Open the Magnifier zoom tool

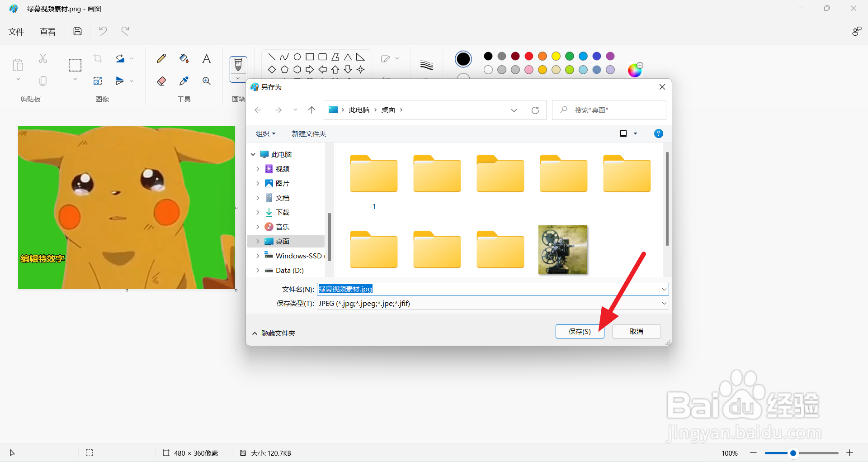tap(207, 81)
